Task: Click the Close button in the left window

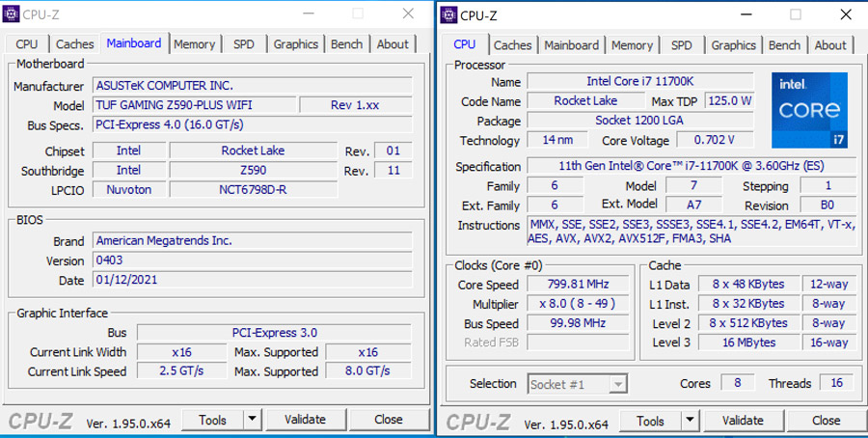Action: pyautogui.click(x=389, y=421)
